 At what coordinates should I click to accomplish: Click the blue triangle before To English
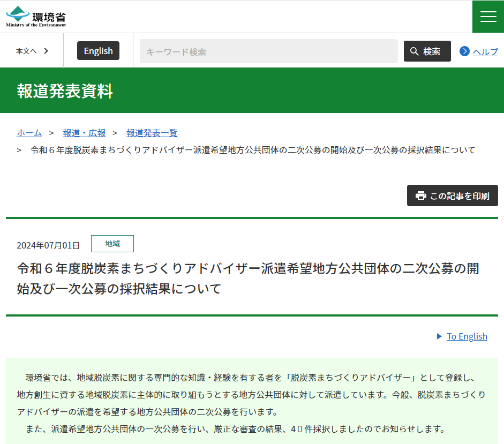tap(439, 336)
